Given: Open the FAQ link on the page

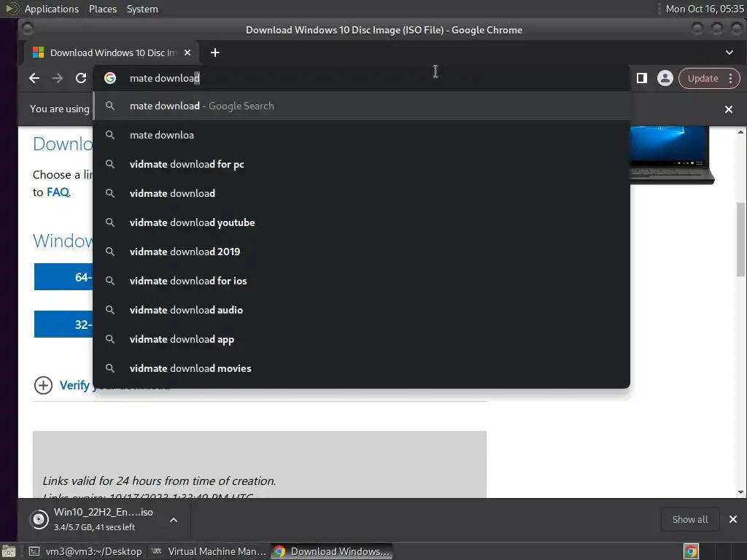Looking at the screenshot, I should (x=58, y=192).
